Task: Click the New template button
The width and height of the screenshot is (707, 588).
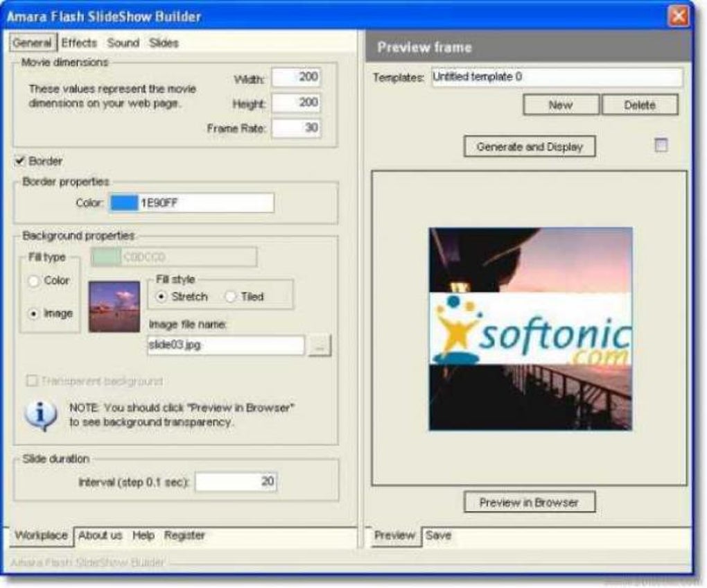Action: (x=561, y=105)
